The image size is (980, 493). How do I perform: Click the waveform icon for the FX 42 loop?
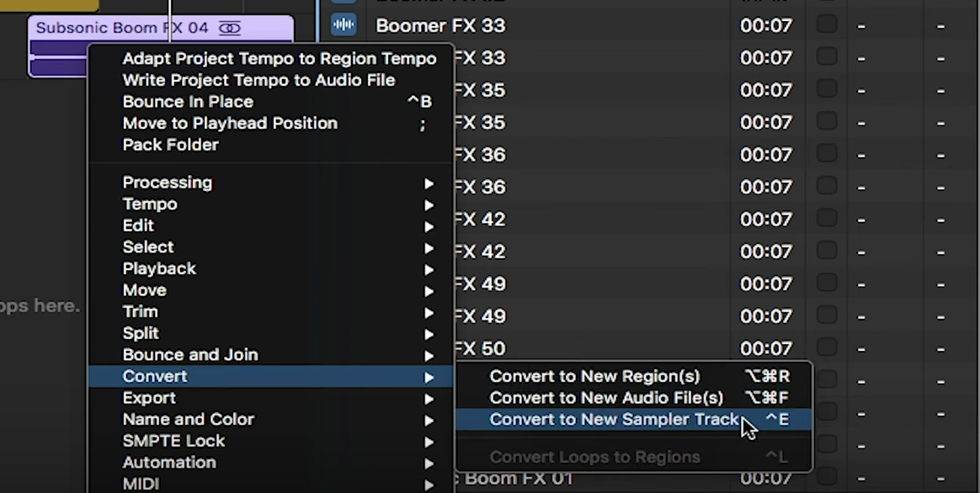[x=344, y=219]
